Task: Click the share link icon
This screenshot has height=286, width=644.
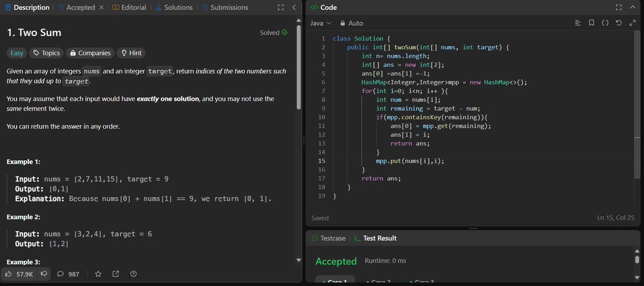Action: coord(116,274)
